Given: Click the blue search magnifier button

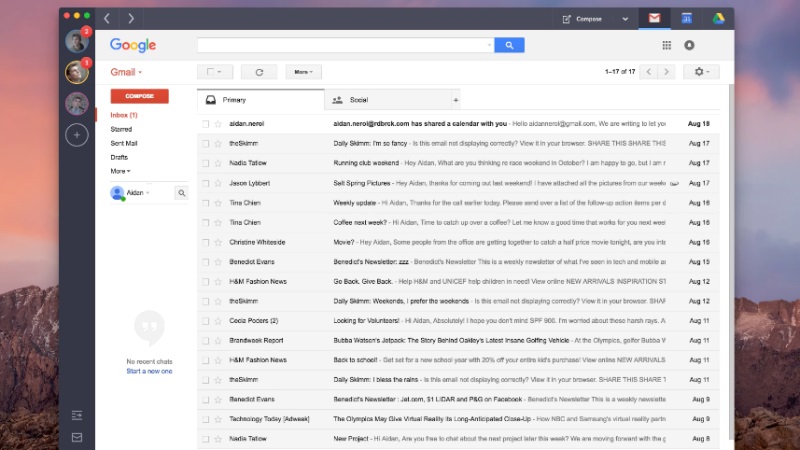Looking at the screenshot, I should (x=509, y=45).
